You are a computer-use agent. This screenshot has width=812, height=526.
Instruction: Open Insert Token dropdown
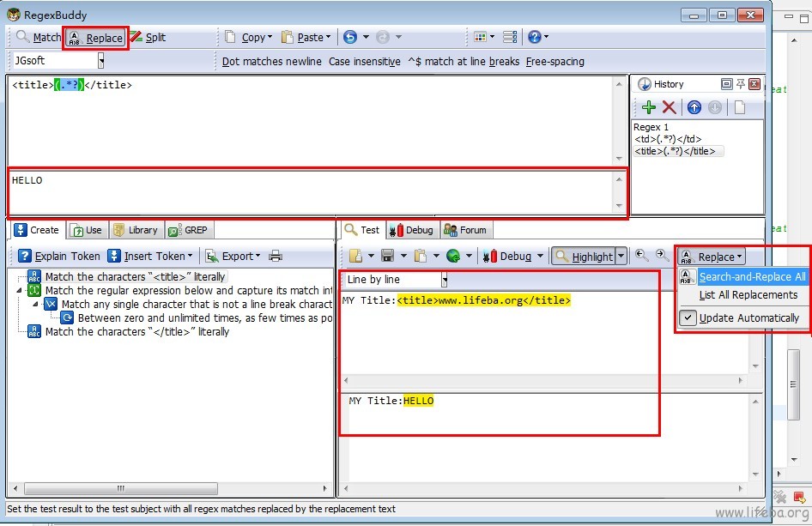[x=150, y=257]
